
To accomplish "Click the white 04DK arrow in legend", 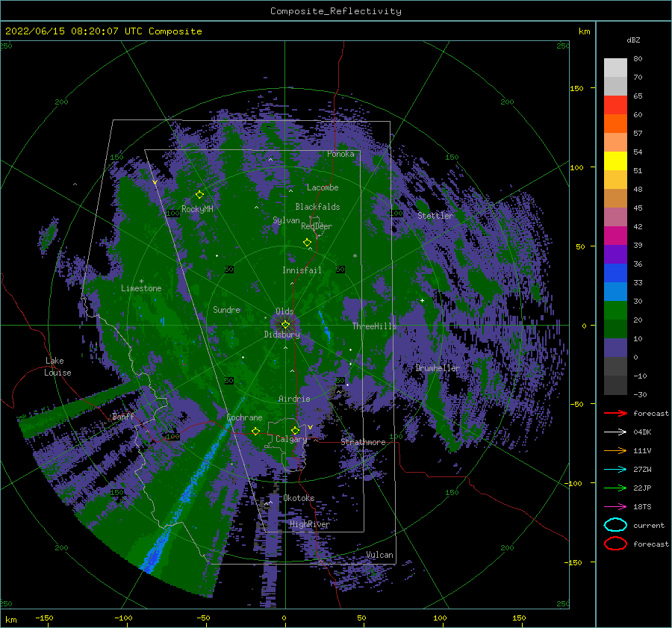I will (x=615, y=432).
